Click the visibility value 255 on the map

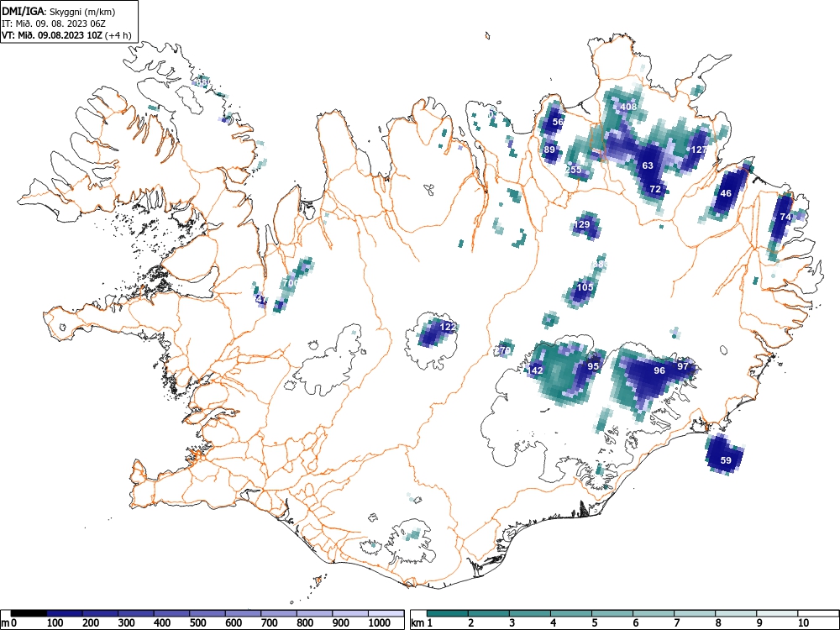[573, 170]
